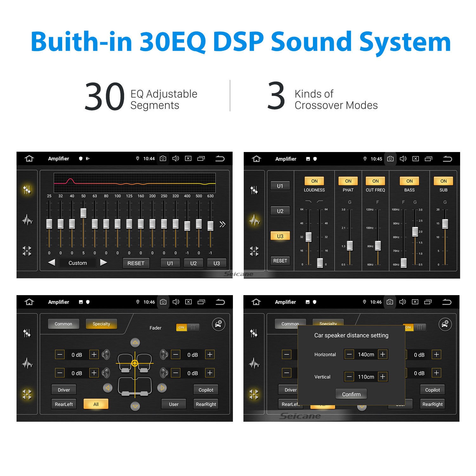Open car speaker settings icon in fader screen
Image resolution: width=476 pixels, height=476 pixels.
[219, 324]
